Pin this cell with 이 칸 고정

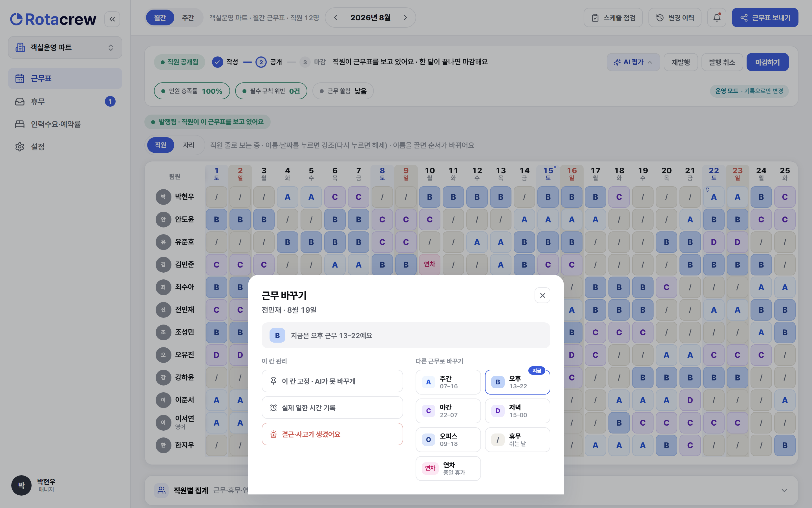332,381
